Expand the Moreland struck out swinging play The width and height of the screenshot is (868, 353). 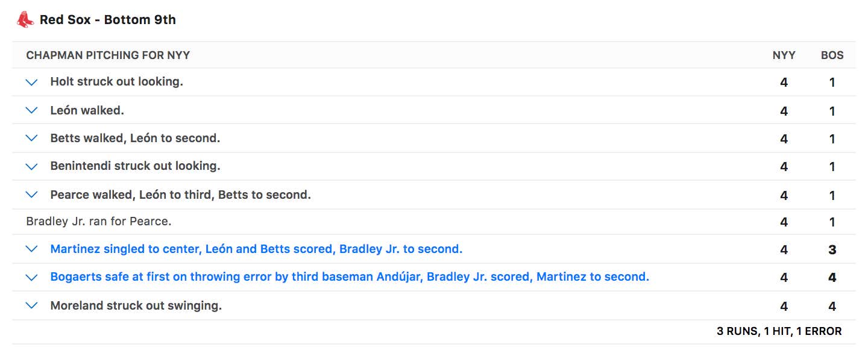tap(32, 306)
